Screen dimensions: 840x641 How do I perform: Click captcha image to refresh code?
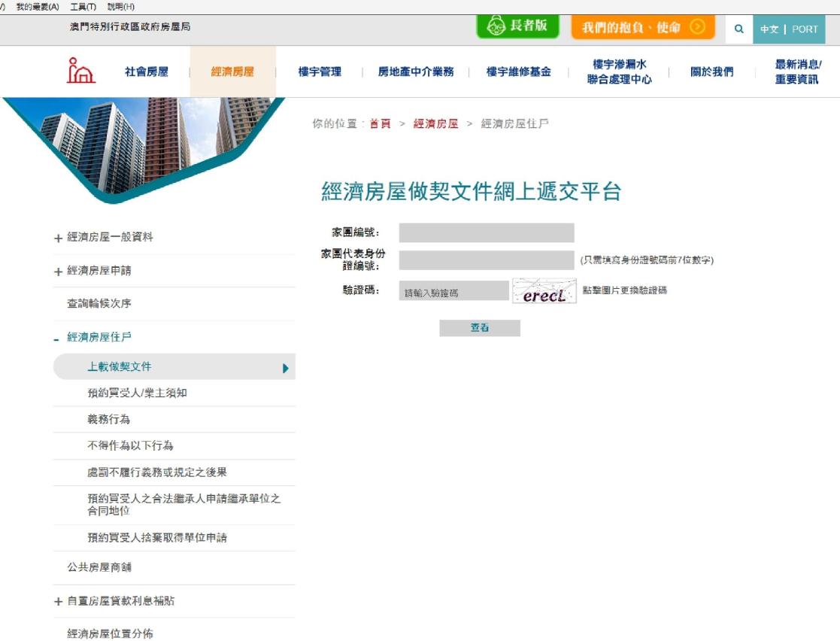[544, 291]
